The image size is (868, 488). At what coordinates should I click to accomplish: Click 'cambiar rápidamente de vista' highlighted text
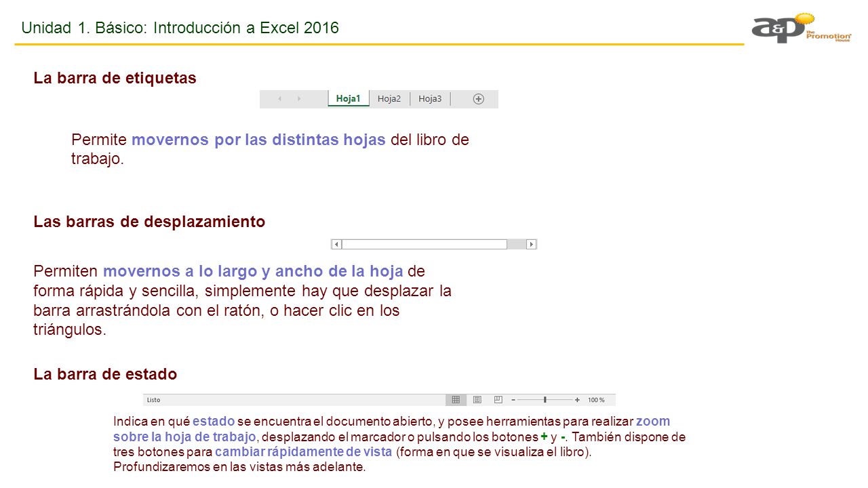[303, 452]
